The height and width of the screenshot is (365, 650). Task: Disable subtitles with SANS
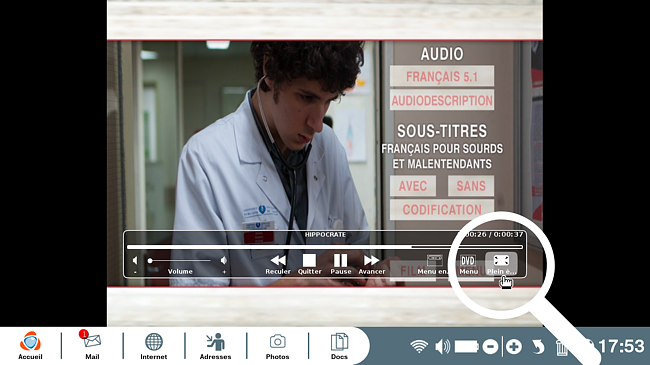click(x=471, y=186)
